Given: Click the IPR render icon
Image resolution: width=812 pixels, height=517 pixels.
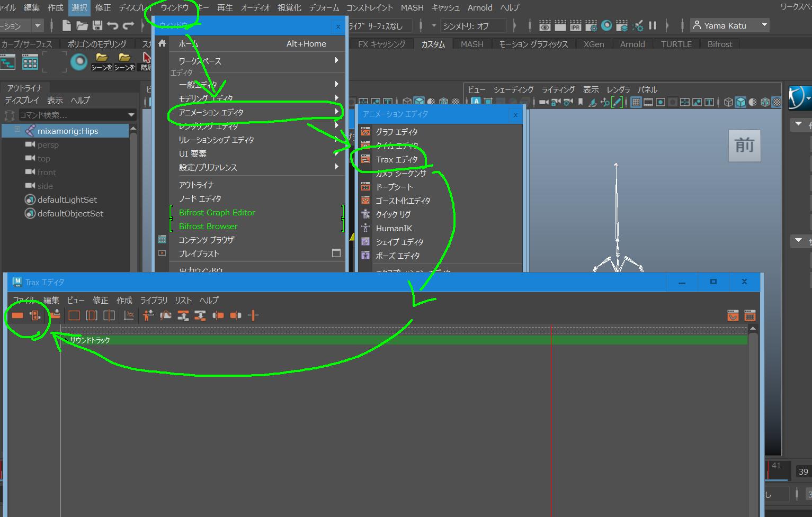Looking at the screenshot, I should 576,25.
